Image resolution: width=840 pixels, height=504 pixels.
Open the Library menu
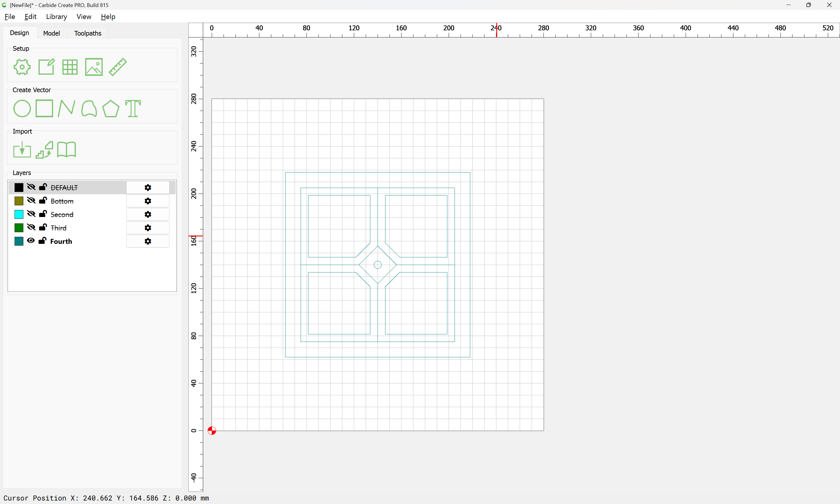(56, 17)
